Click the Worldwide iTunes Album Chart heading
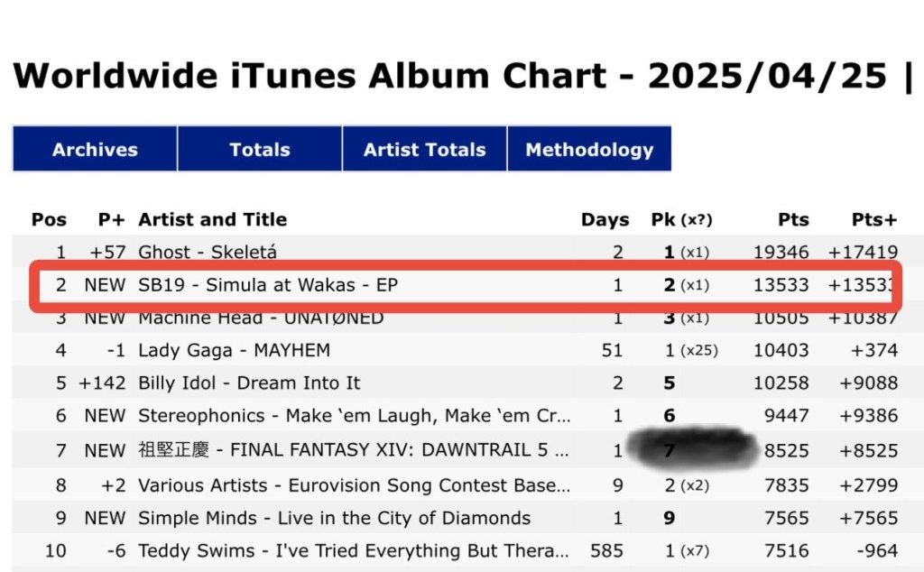The image size is (924, 572). click(451, 76)
